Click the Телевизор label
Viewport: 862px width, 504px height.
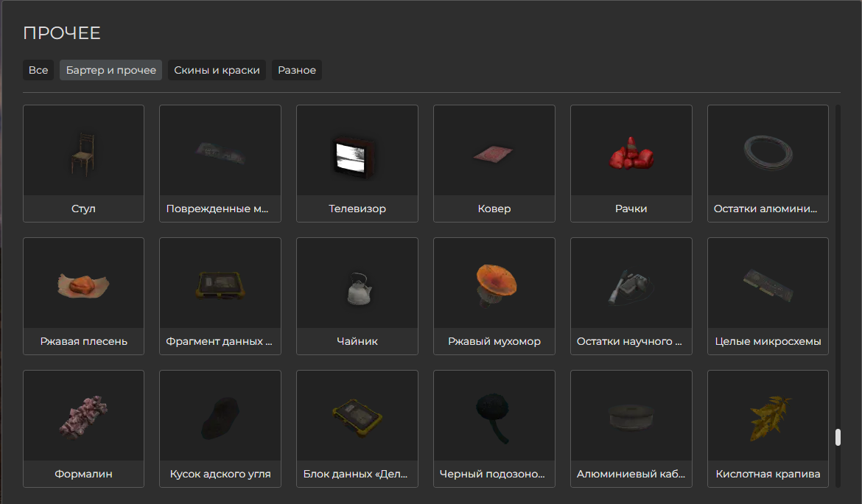click(x=357, y=209)
